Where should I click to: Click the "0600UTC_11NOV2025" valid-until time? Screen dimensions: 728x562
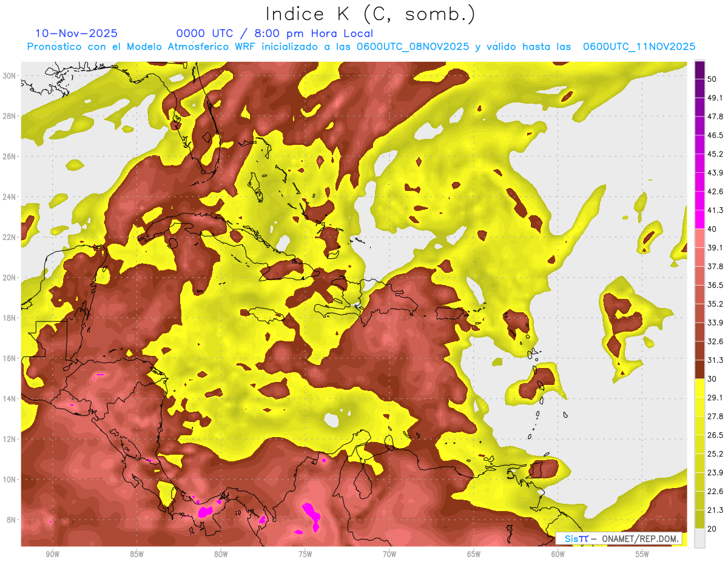639,47
